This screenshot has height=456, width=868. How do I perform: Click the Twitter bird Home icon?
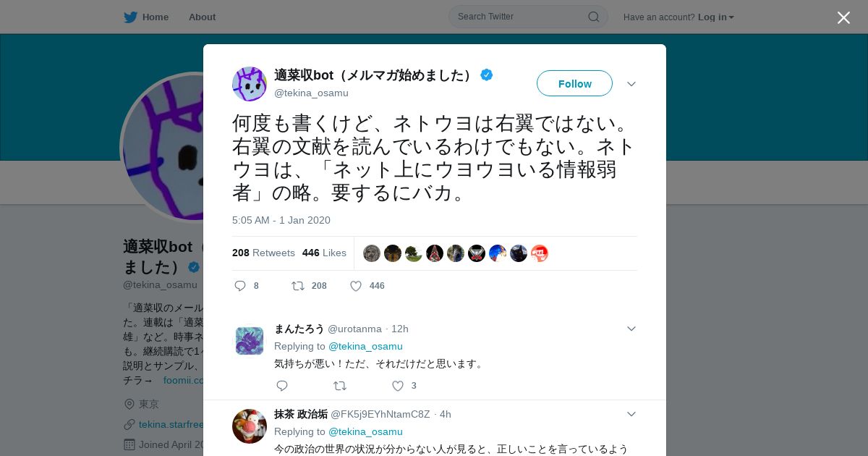point(130,17)
